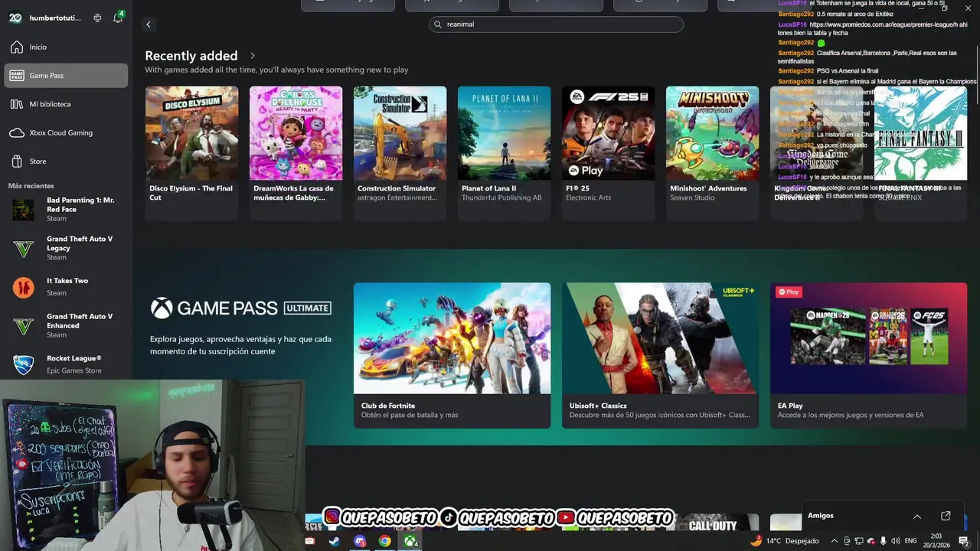Open Store in the sidebar
Screen dimensions: 980x551
(x=66, y=161)
